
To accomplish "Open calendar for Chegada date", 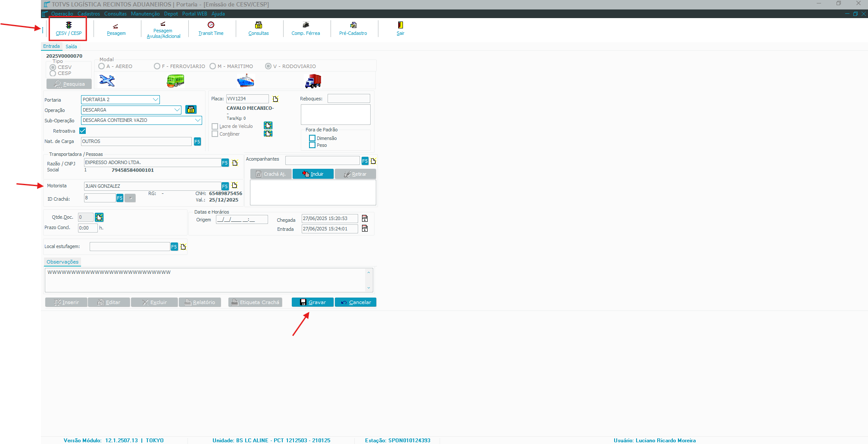I will tap(365, 218).
